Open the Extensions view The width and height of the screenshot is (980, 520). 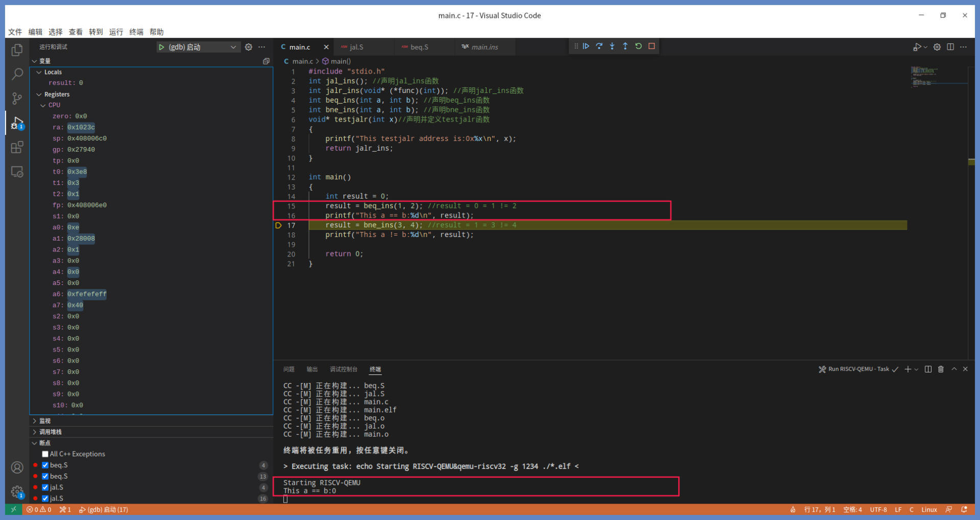point(17,148)
